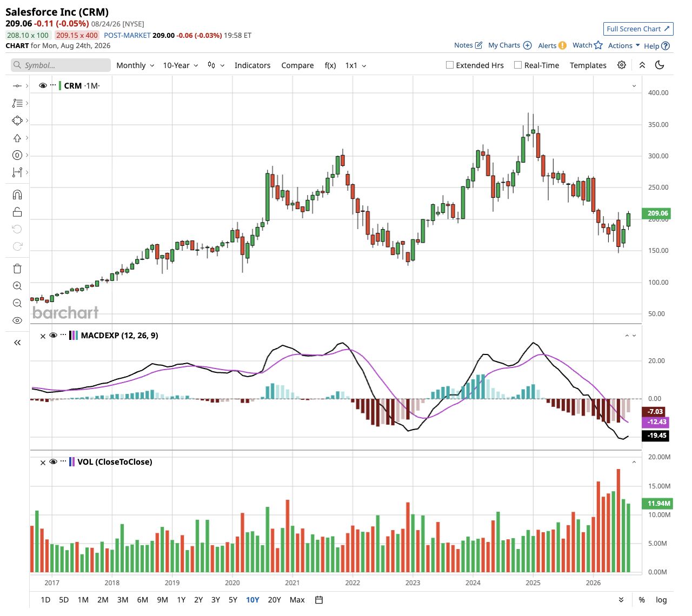Open the Compare menu
Screen dimensions: 692x616
pyautogui.click(x=297, y=65)
